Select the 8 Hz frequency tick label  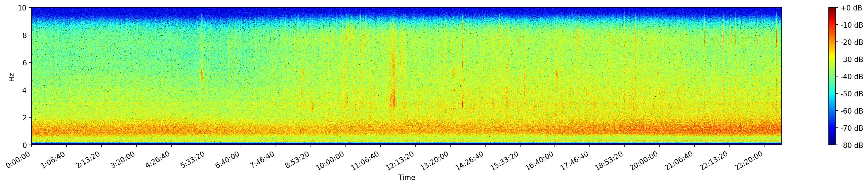(25, 35)
